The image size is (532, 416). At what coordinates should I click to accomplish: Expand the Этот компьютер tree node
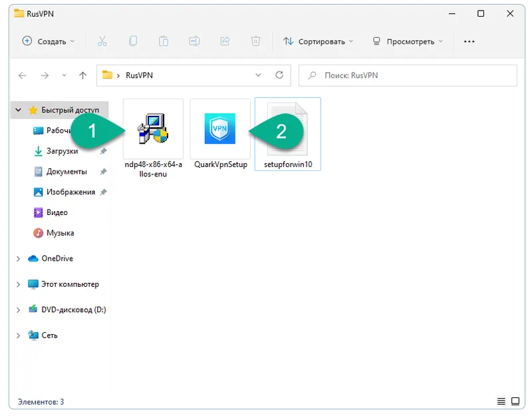tap(19, 284)
